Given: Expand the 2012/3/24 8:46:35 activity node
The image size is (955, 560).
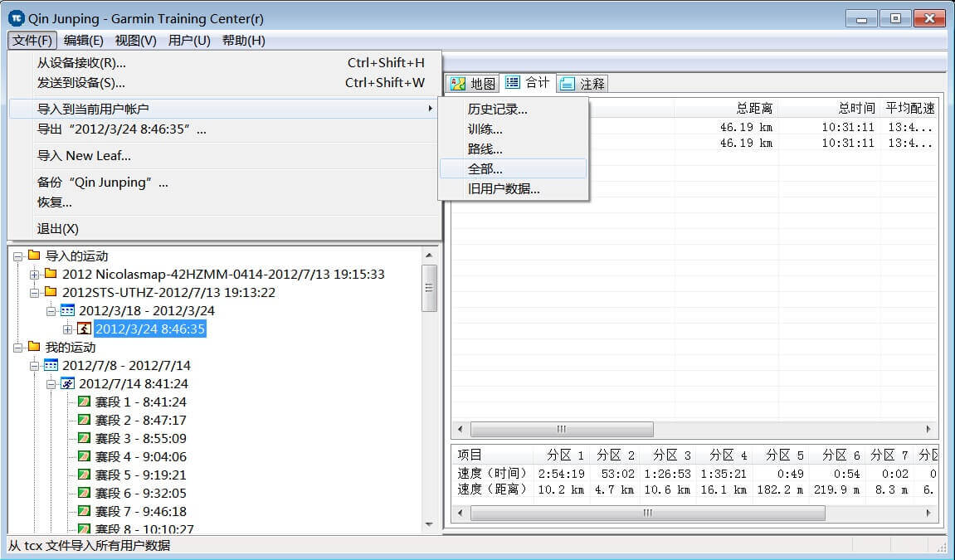Looking at the screenshot, I should [x=67, y=329].
